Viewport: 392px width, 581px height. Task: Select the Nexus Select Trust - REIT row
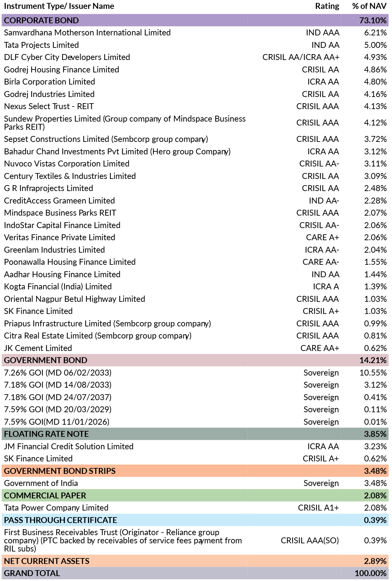click(195, 106)
